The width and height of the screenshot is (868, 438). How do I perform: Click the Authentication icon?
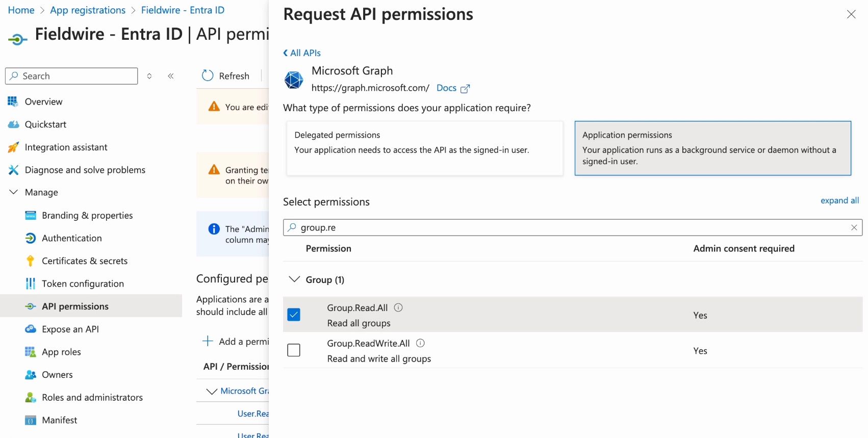pyautogui.click(x=31, y=238)
